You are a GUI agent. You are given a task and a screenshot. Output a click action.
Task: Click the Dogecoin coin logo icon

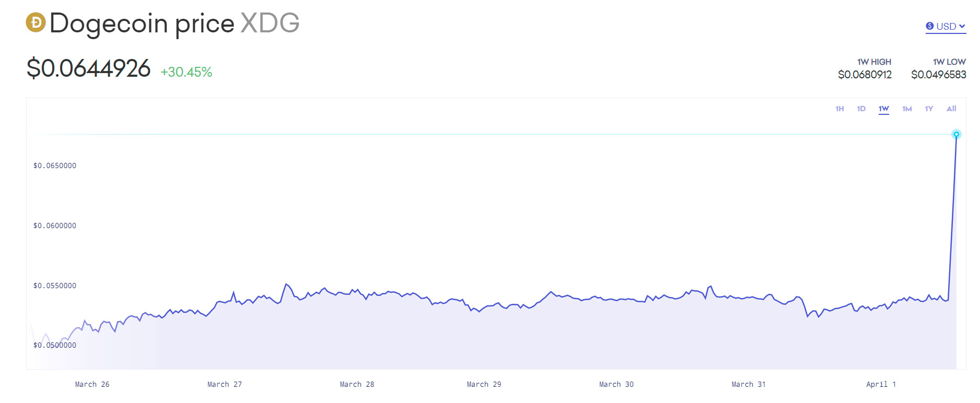(x=36, y=22)
